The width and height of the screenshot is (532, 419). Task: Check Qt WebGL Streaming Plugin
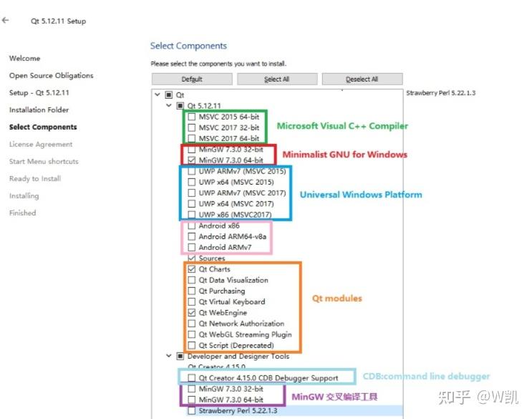pos(192,334)
